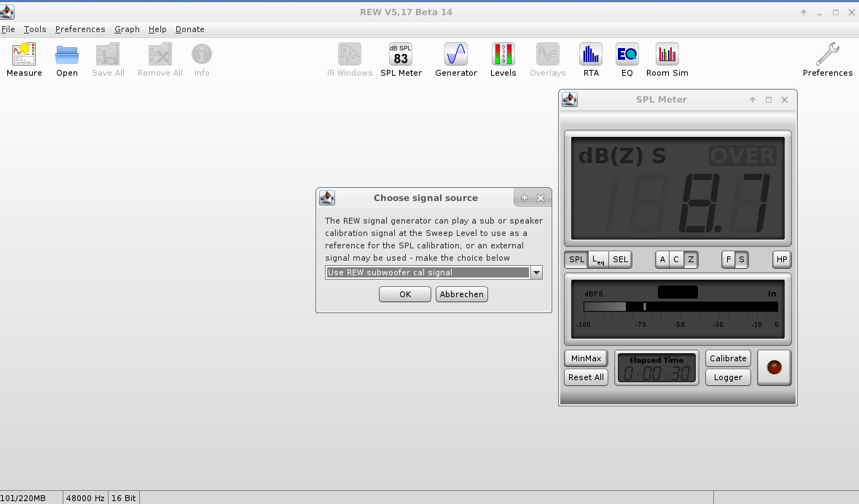This screenshot has width=859, height=504.
Task: Toggle the HP high-pass filter
Action: [x=782, y=260]
